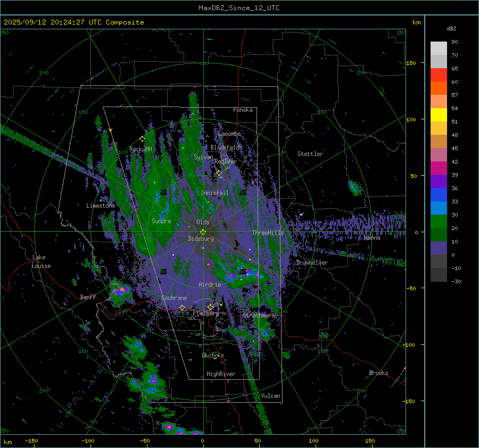Click the Cochrane town label
This screenshot has height=448, width=479.
pyautogui.click(x=174, y=298)
